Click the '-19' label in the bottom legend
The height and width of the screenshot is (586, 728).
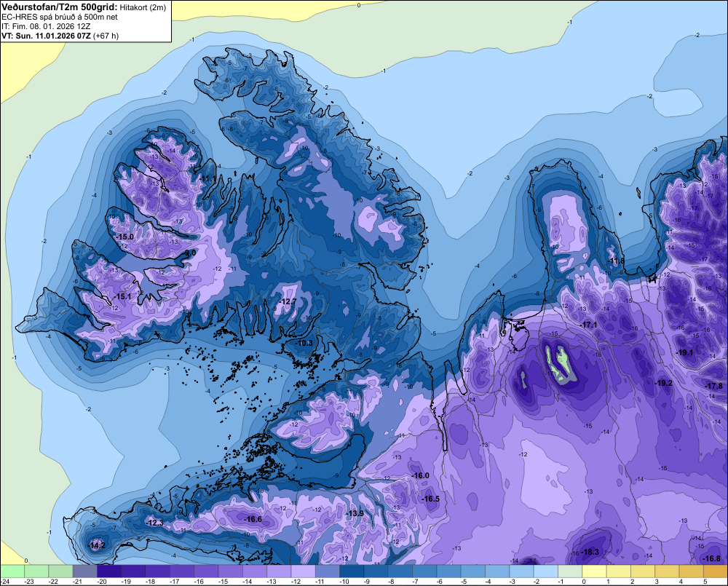[127, 582]
